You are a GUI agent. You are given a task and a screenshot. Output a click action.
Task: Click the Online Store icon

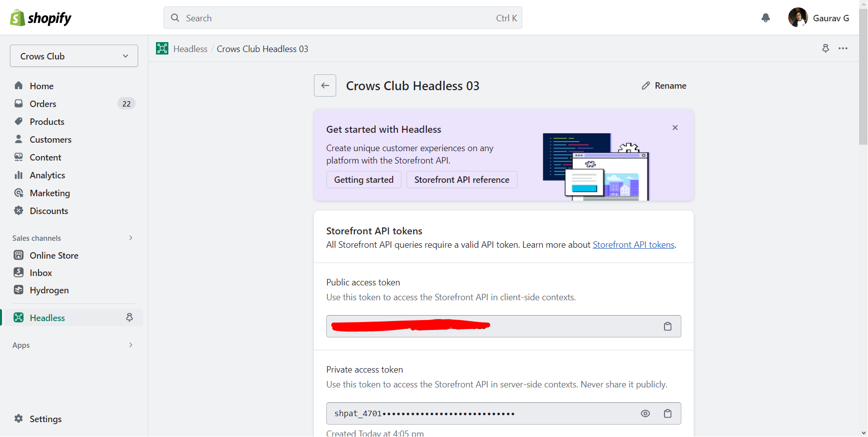point(19,255)
